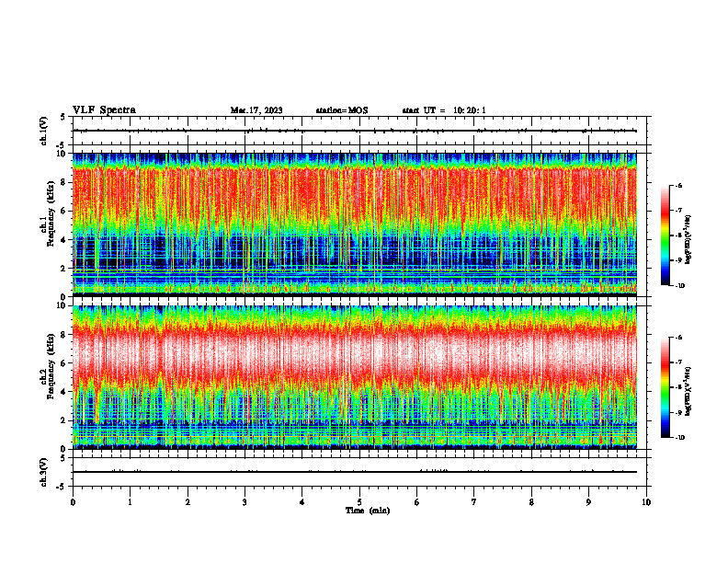This screenshot has width=728, height=563.
Task: Click the ch.1 spectrogram panel
Action: pos(355,224)
